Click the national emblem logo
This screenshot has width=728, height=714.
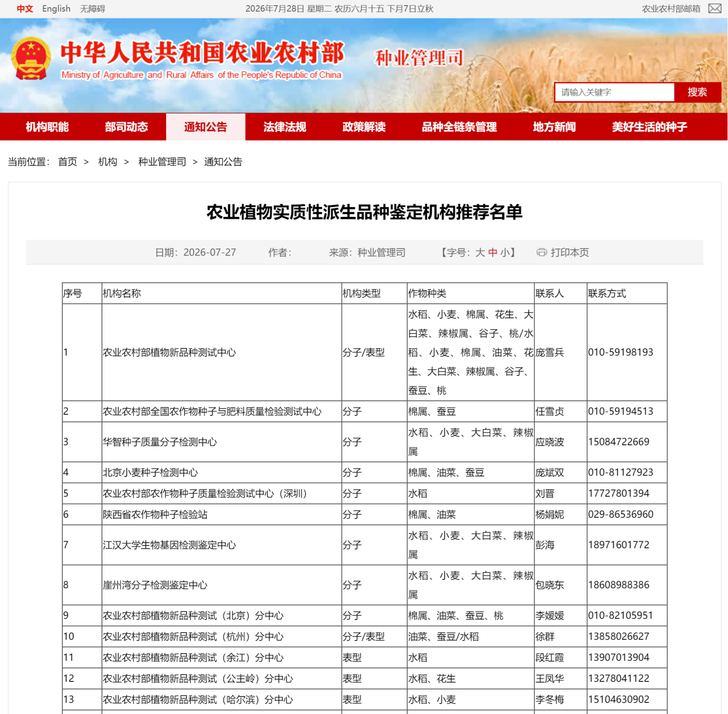pyautogui.click(x=31, y=59)
